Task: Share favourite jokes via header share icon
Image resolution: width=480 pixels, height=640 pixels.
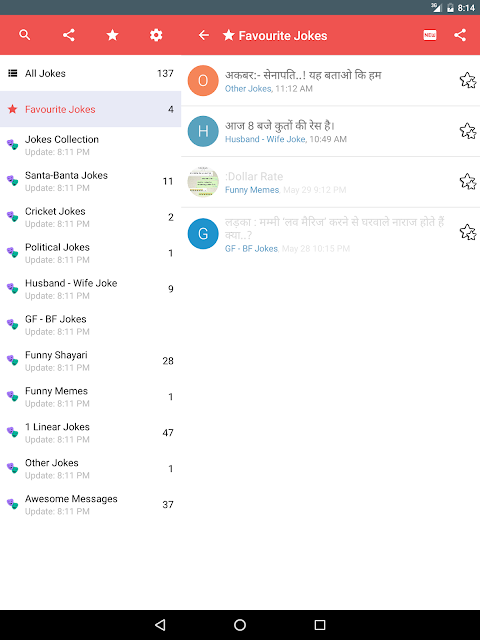Action: pos(460,35)
